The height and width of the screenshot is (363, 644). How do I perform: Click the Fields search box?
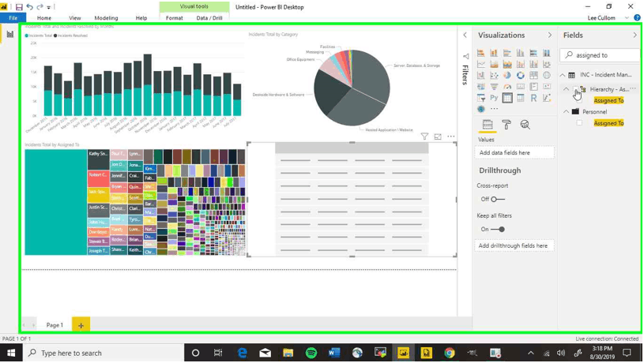(600, 55)
